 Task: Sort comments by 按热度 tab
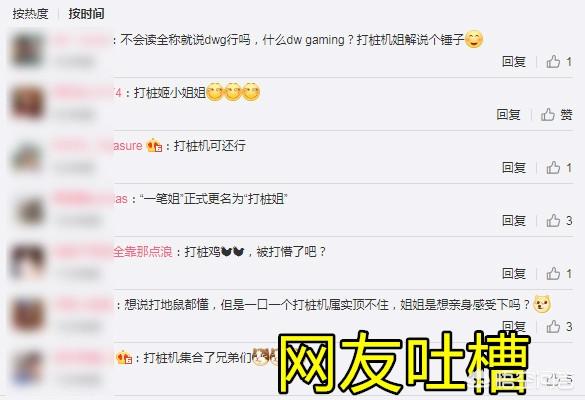(x=30, y=14)
